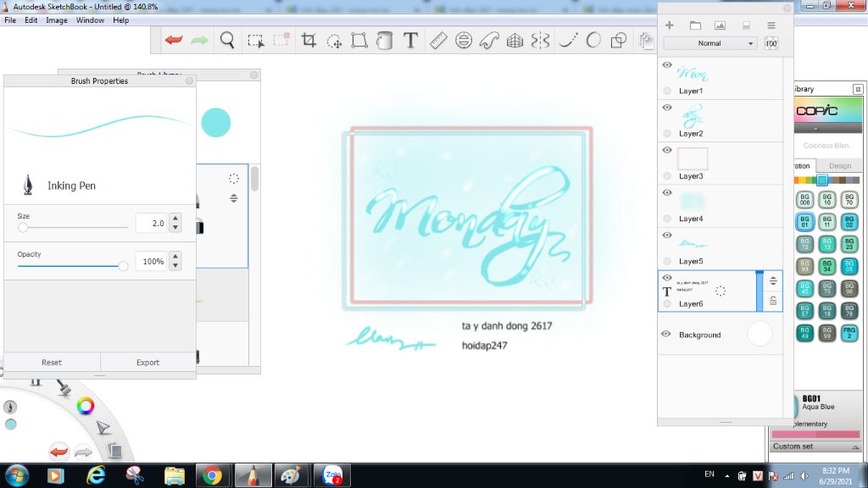Image resolution: width=868 pixels, height=488 pixels.
Task: Select the Flood Fill bucket tool
Action: (384, 40)
